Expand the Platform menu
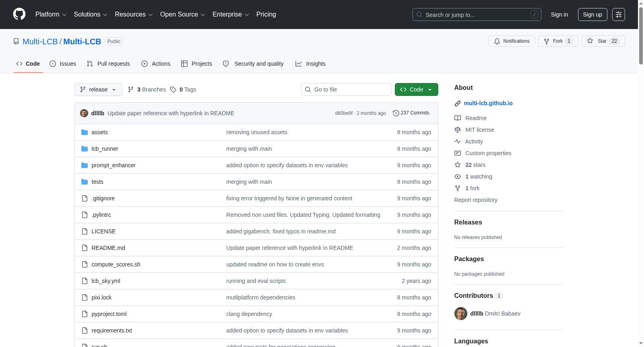 [51, 15]
